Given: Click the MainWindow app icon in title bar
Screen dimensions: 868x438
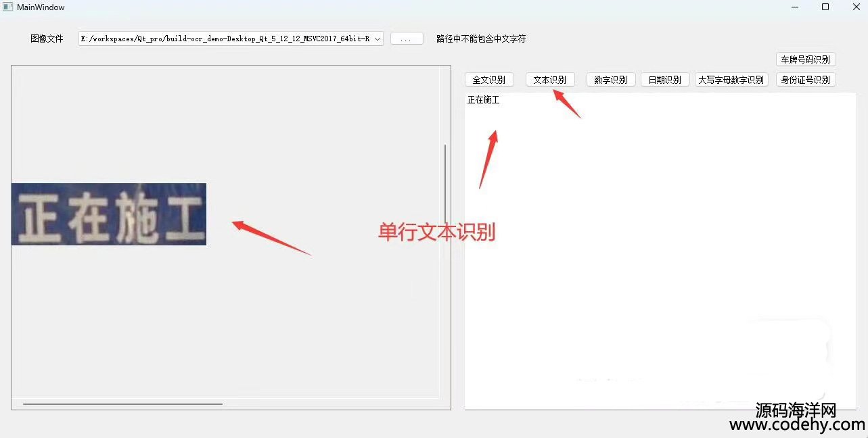Looking at the screenshot, I should click(8, 7).
